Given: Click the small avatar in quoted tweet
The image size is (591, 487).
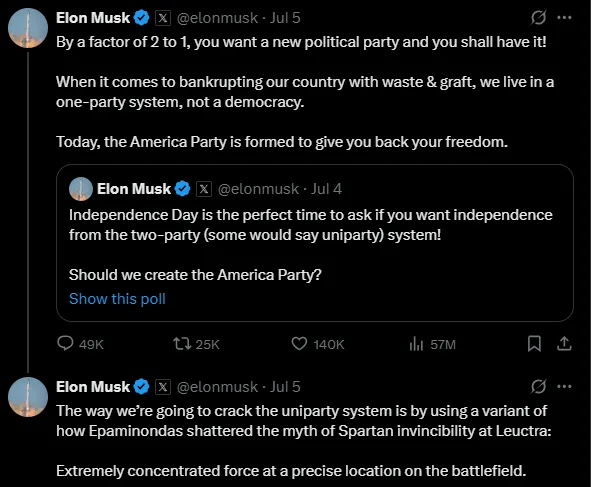Looking at the screenshot, I should point(81,189).
